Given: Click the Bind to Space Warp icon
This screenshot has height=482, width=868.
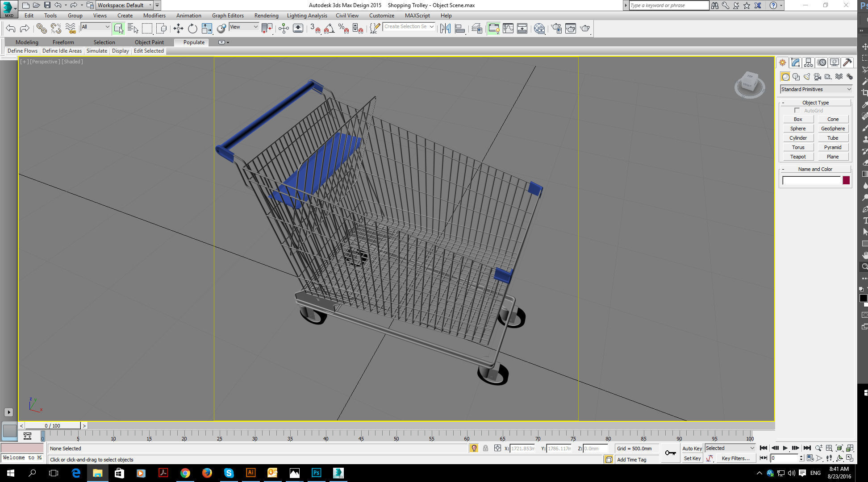Looking at the screenshot, I should coord(71,29).
